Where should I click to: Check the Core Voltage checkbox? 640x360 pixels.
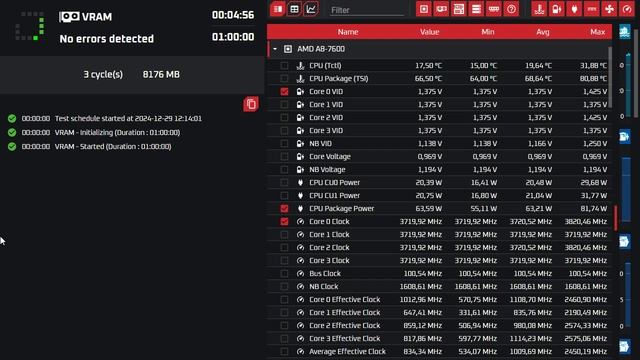284,156
